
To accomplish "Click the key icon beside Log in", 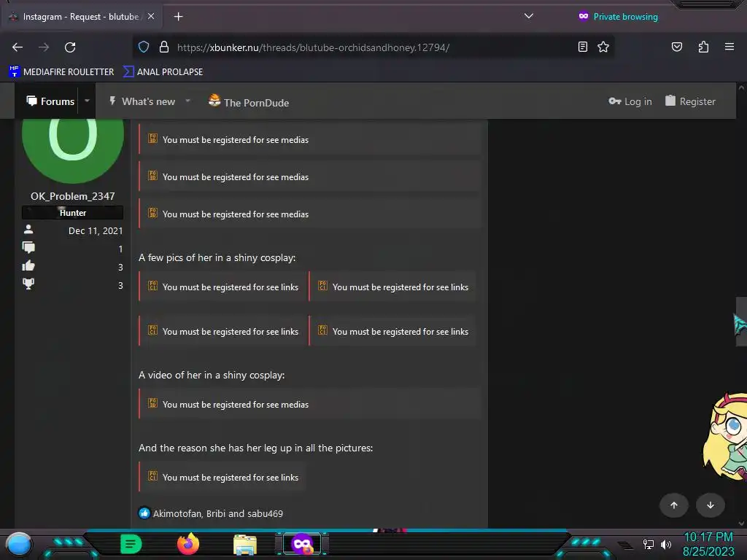I will [614, 101].
